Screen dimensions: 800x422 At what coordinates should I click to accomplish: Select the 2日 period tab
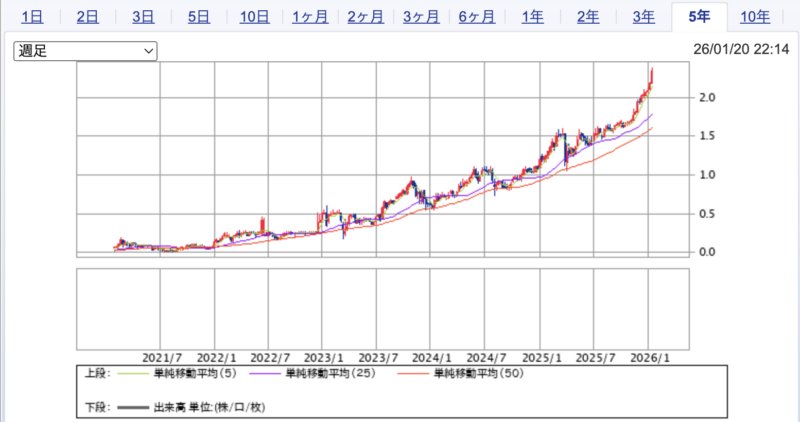[x=88, y=17]
